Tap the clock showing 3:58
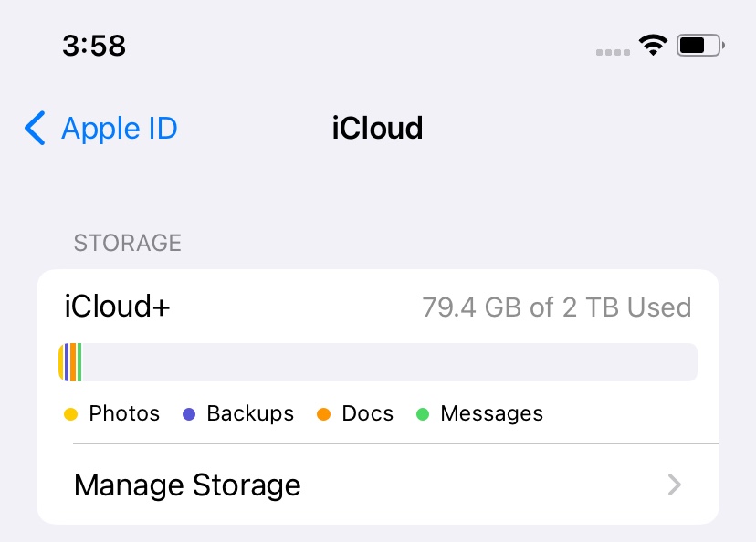This screenshot has width=756, height=542. (95, 45)
